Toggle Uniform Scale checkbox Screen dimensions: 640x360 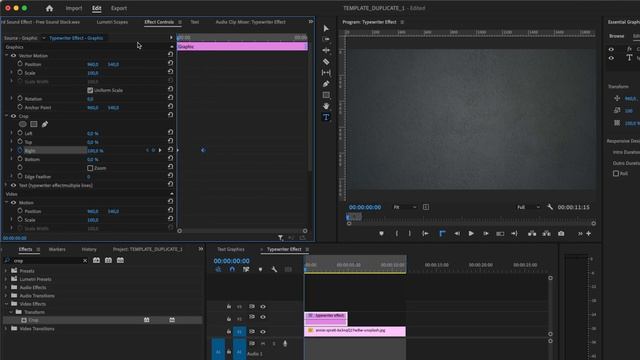(90, 90)
